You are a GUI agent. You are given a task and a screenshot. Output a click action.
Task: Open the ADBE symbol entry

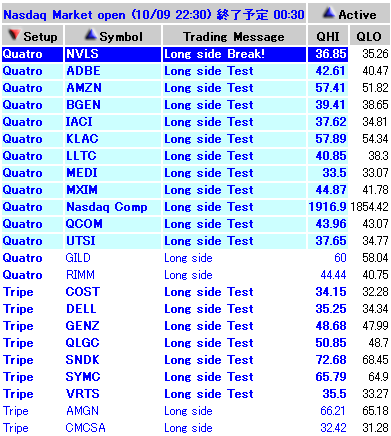[83, 71]
